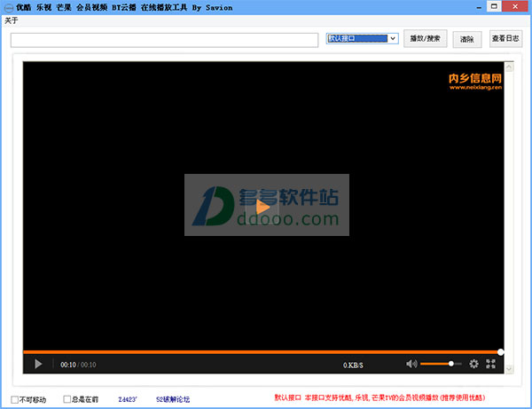
Task: Mute the volume speaker icon
Action: (411, 364)
